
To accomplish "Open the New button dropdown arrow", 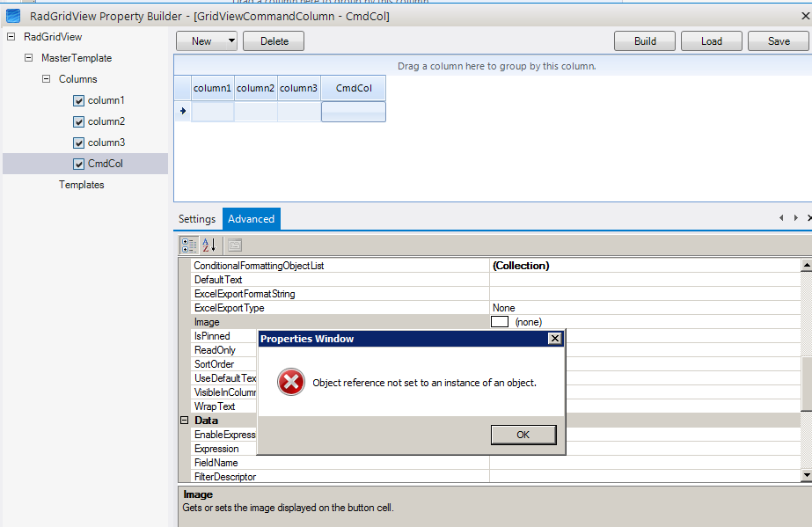I will (231, 40).
